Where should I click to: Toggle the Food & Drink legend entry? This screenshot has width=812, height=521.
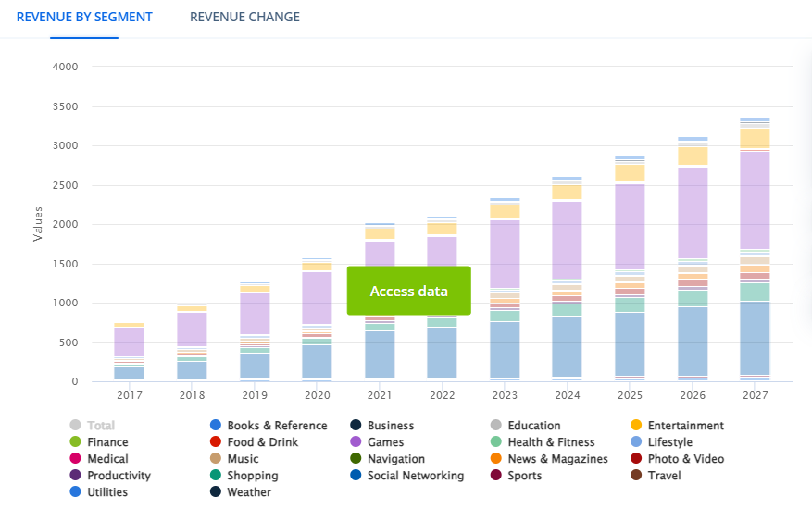254,441
